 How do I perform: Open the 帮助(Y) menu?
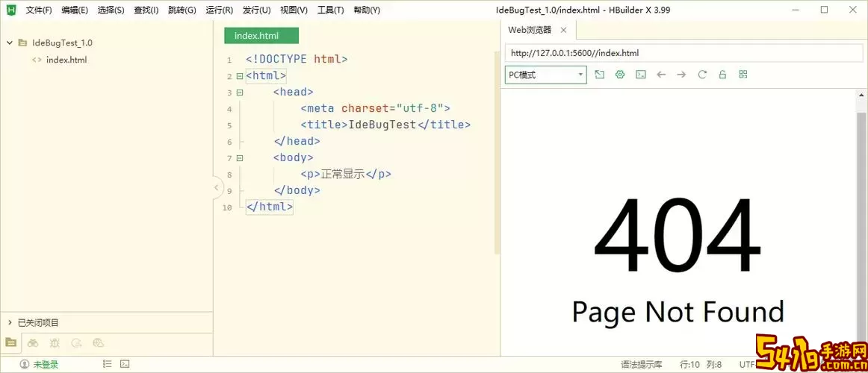(367, 10)
